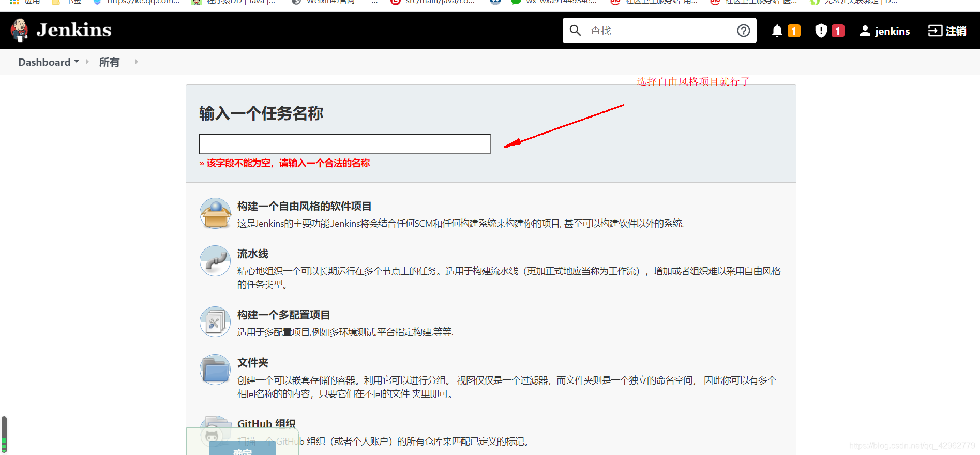Expand the Dashboard breadcrumb dropdown arrow
Viewport: 980px width, 455px height.
click(77, 62)
